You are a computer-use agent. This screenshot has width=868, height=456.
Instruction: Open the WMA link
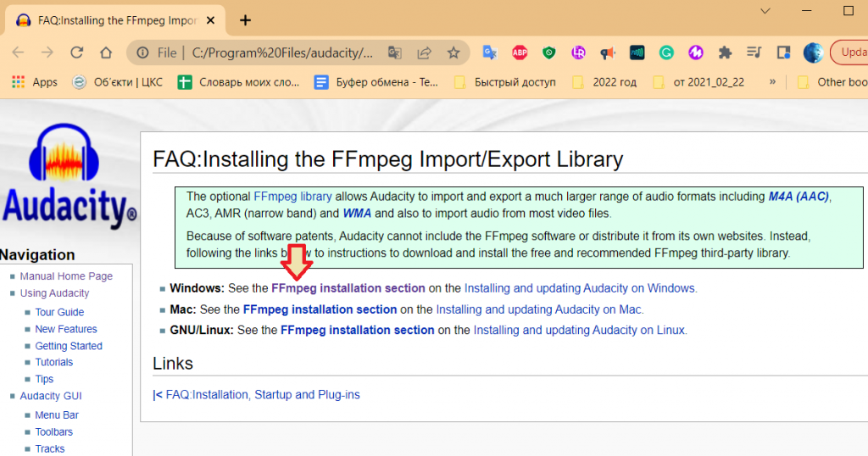[357, 214]
